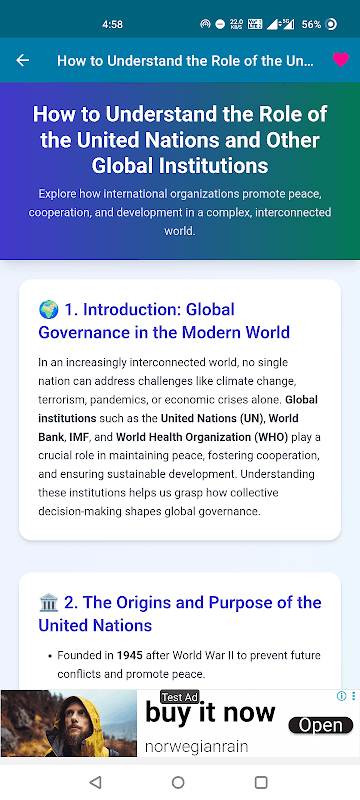
Task: Tap the ad image of the man in a yellow hood
Action: pos(68,723)
